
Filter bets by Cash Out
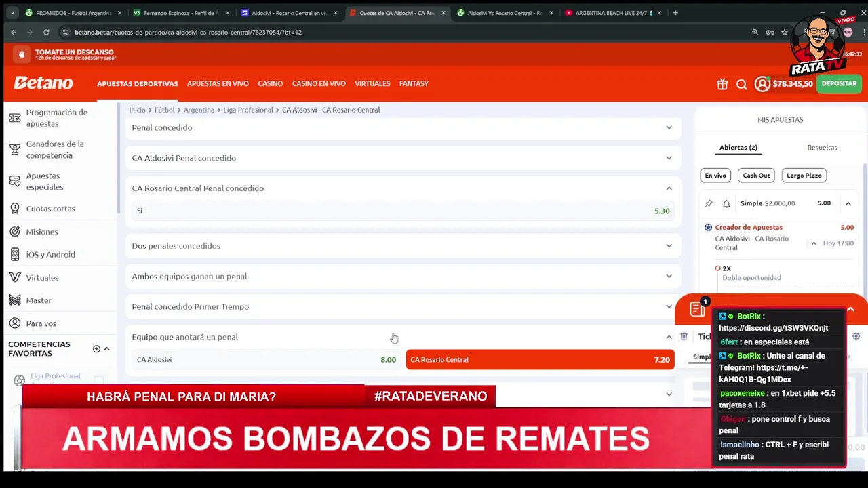coord(756,176)
